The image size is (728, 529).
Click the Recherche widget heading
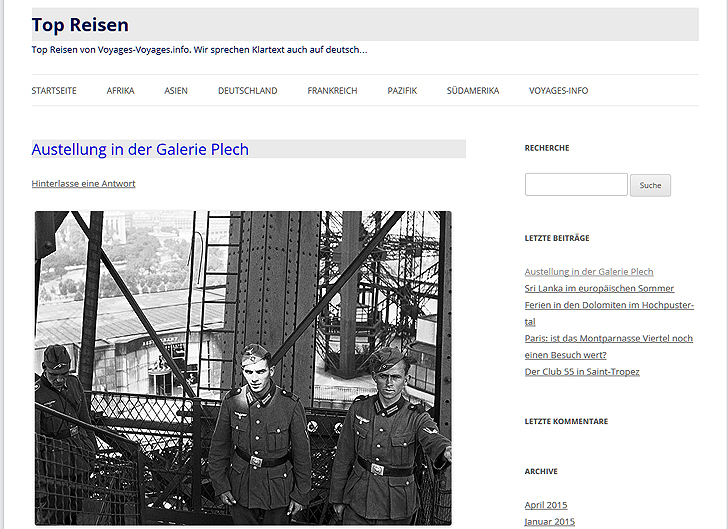coord(547,148)
